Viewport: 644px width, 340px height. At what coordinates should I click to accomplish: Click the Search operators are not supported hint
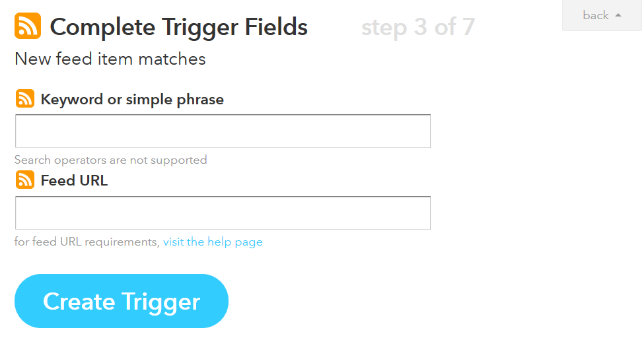point(110,160)
